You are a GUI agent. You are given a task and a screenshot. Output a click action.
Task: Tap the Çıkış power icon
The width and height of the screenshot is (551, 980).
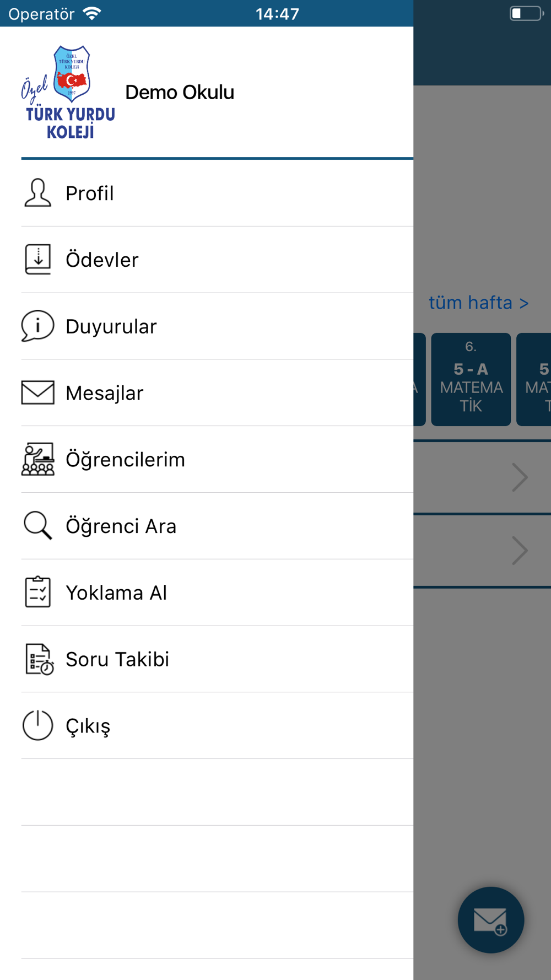point(37,725)
